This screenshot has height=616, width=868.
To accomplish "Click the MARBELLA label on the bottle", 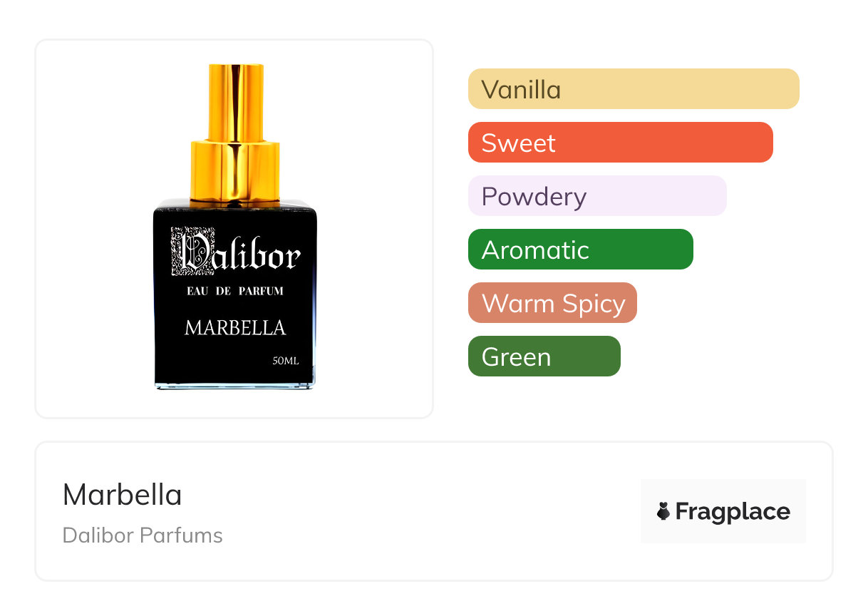I will point(235,328).
